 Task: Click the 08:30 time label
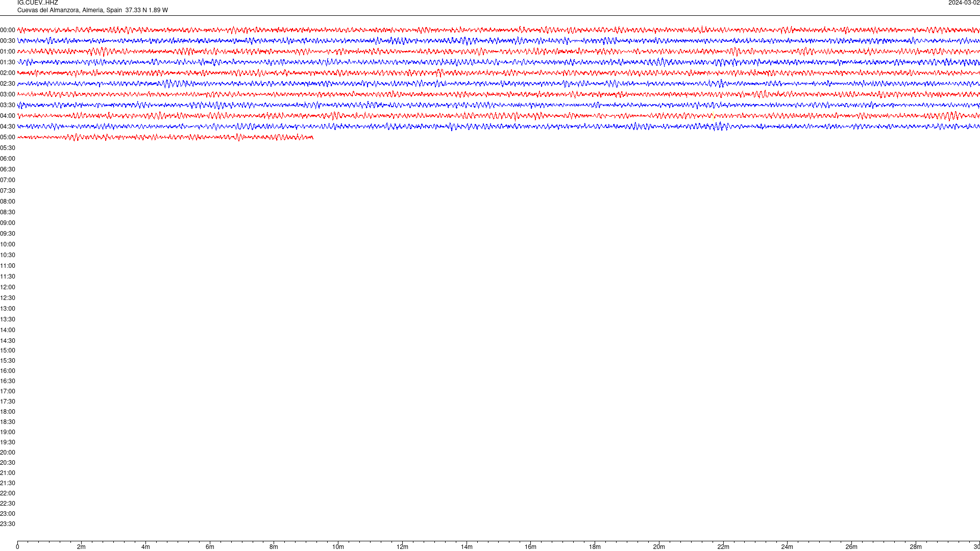click(8, 212)
